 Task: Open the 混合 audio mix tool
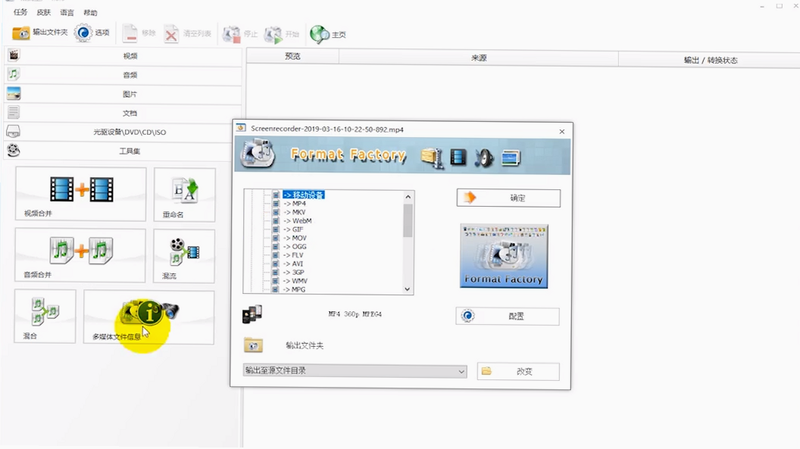45,316
